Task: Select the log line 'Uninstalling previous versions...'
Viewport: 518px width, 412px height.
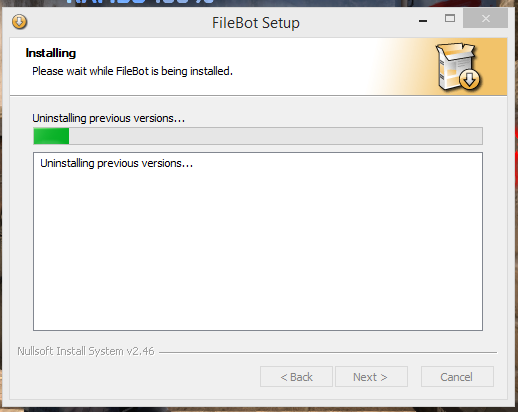Action: coord(116,163)
